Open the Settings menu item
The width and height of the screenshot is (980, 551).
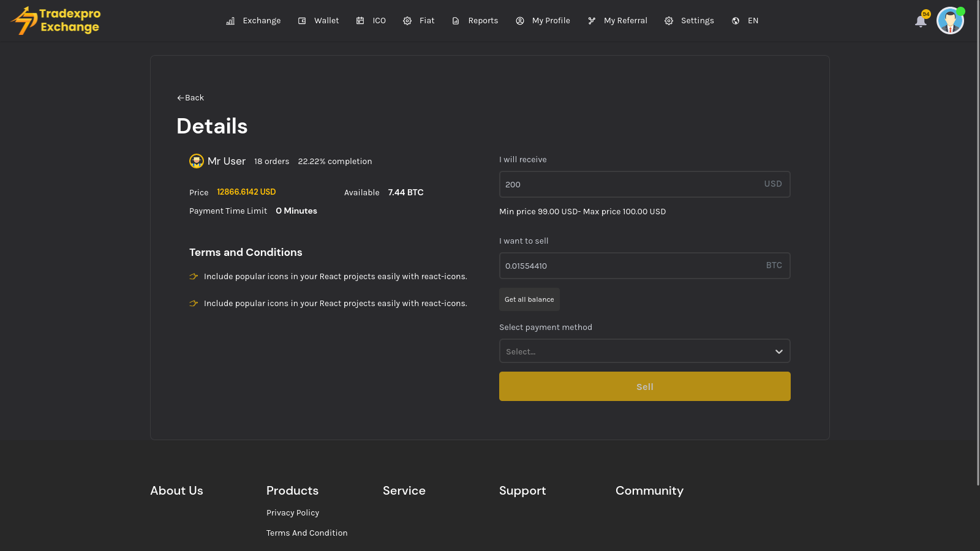pyautogui.click(x=697, y=21)
